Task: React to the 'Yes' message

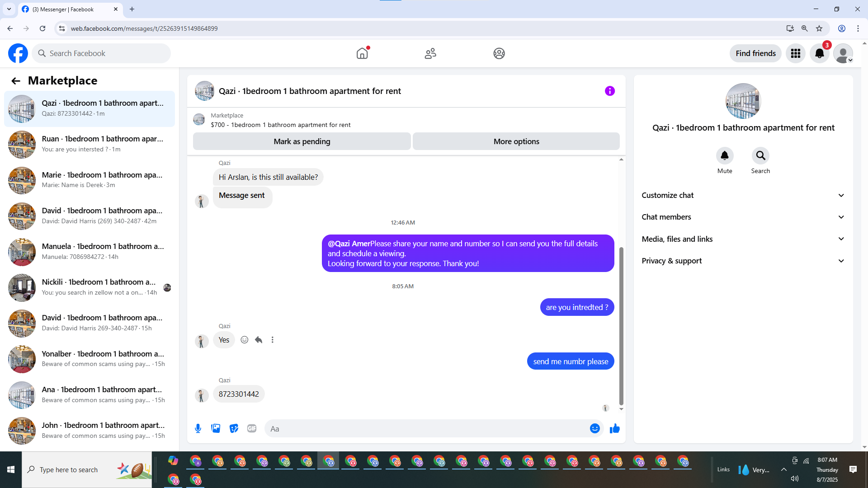Action: coord(245,340)
